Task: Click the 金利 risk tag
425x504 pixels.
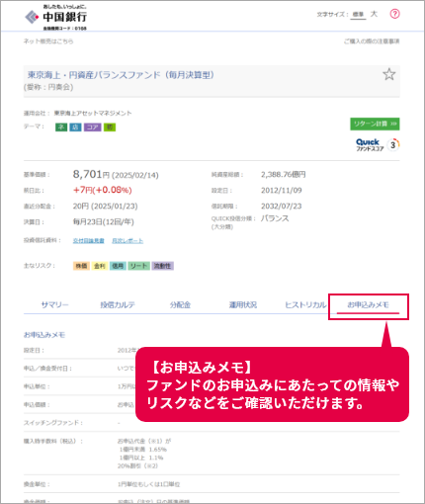Action: point(100,266)
